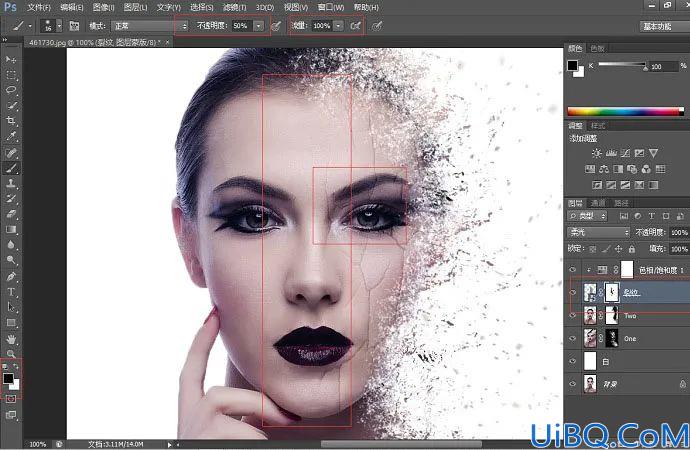This screenshot has width=690, height=450.
Task: Open layer blend mode 柔光 dropdown
Action: pos(599,232)
